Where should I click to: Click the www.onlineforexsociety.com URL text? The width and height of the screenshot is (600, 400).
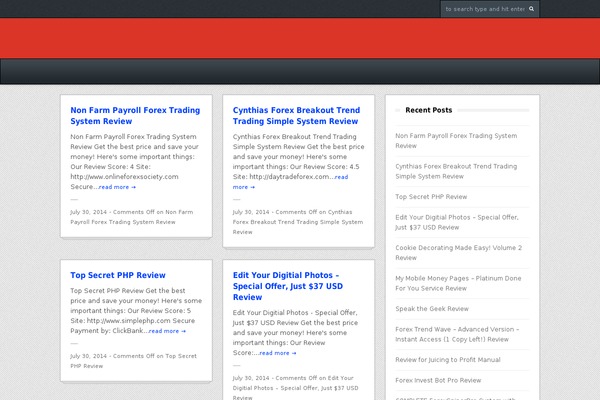124,176
